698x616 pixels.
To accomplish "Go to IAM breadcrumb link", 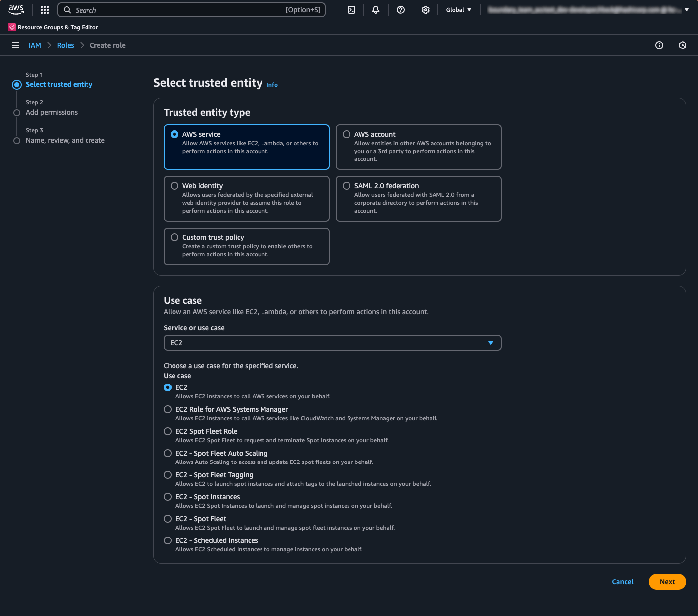I will (35, 45).
